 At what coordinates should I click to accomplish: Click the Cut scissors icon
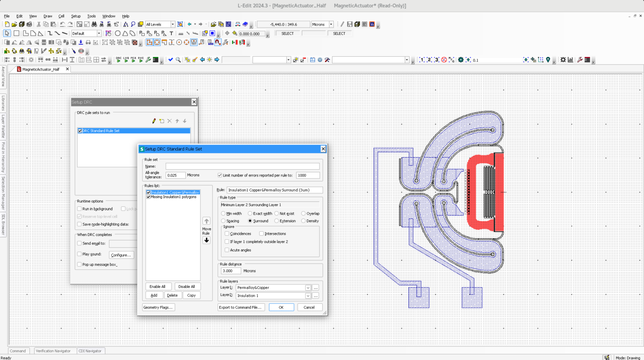(39, 24)
